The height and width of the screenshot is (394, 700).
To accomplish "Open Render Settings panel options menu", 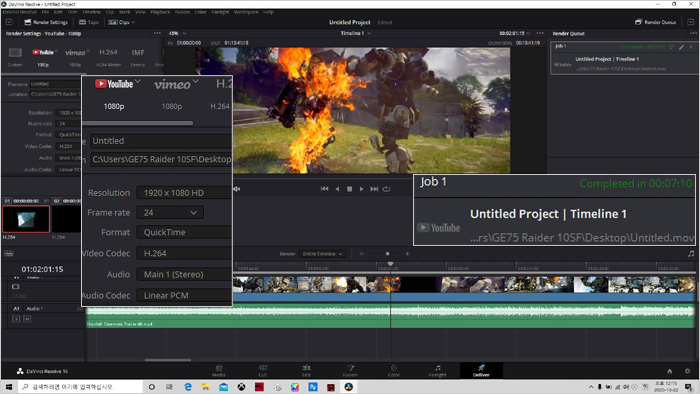I will (x=157, y=33).
